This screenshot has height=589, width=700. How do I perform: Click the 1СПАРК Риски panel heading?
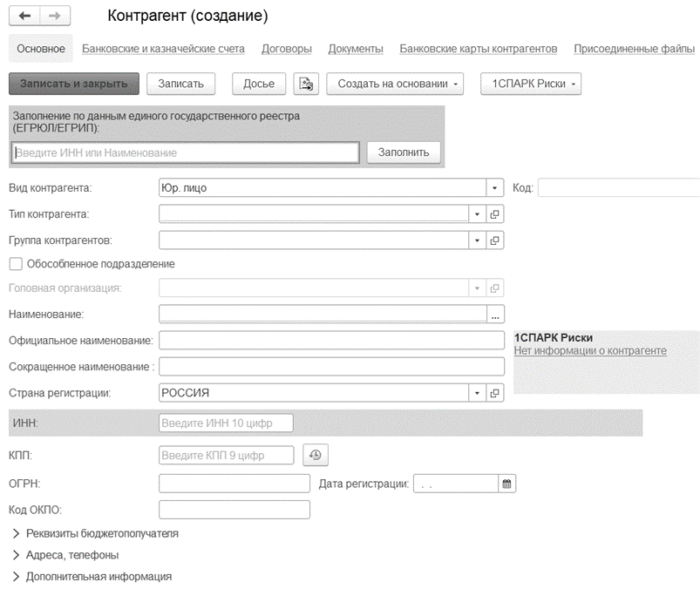point(554,338)
